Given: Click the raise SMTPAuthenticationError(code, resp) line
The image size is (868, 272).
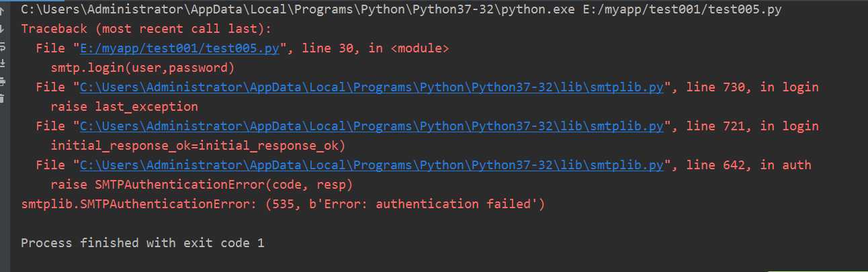Looking at the screenshot, I should pos(202,184).
